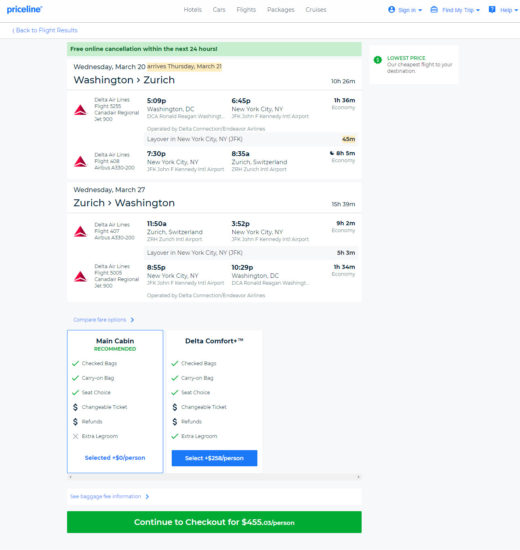Go to the Cruises menu item

[316, 9]
